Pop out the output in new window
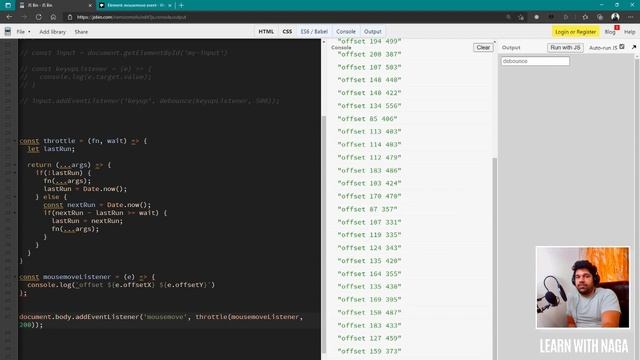The image size is (640, 360). pos(633,47)
